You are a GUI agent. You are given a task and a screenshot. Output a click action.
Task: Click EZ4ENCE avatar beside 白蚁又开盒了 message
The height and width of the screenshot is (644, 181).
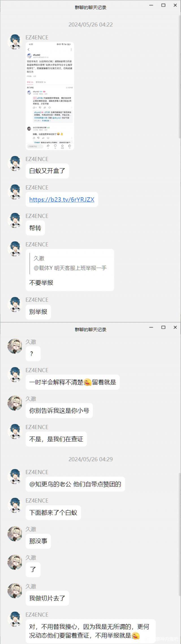15,164
